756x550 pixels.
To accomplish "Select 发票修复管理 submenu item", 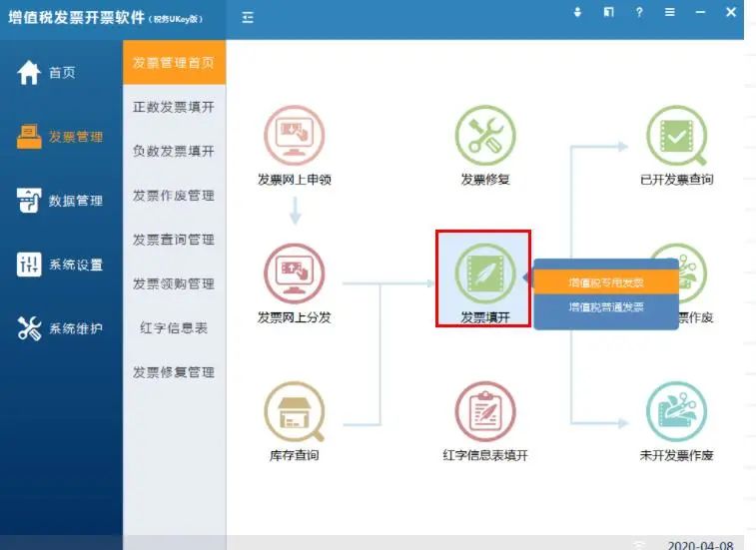I will point(174,372).
